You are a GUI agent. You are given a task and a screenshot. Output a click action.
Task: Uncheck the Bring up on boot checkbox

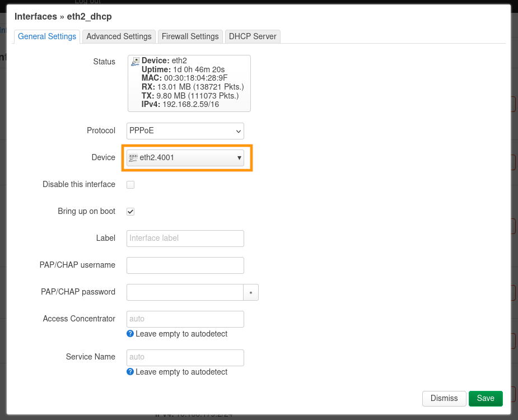[x=130, y=212]
